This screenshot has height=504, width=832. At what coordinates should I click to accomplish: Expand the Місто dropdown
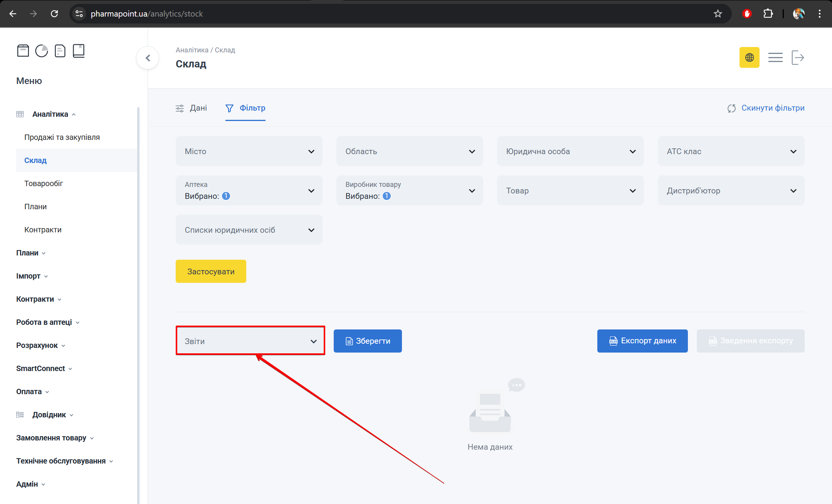point(249,151)
